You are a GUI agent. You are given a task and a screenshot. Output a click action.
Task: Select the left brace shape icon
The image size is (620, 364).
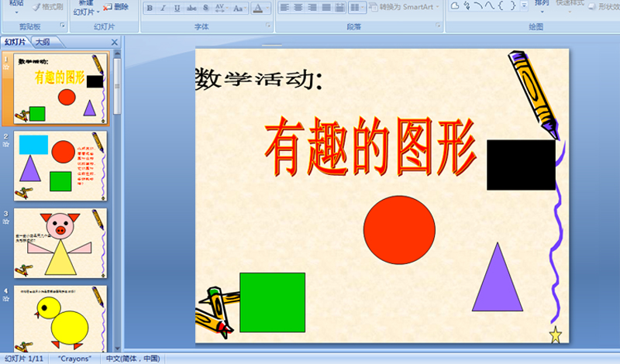coord(501,5)
